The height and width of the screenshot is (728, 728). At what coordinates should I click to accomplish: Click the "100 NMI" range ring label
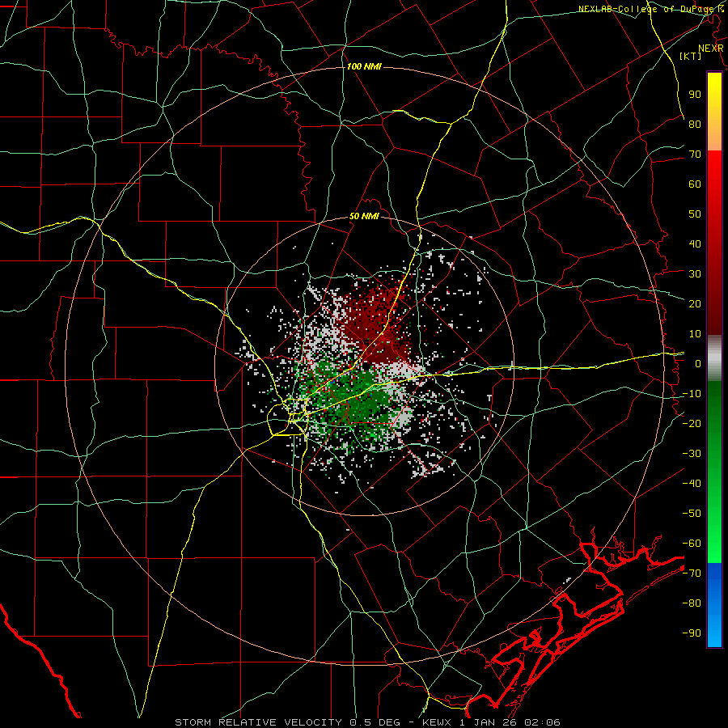coord(364,67)
